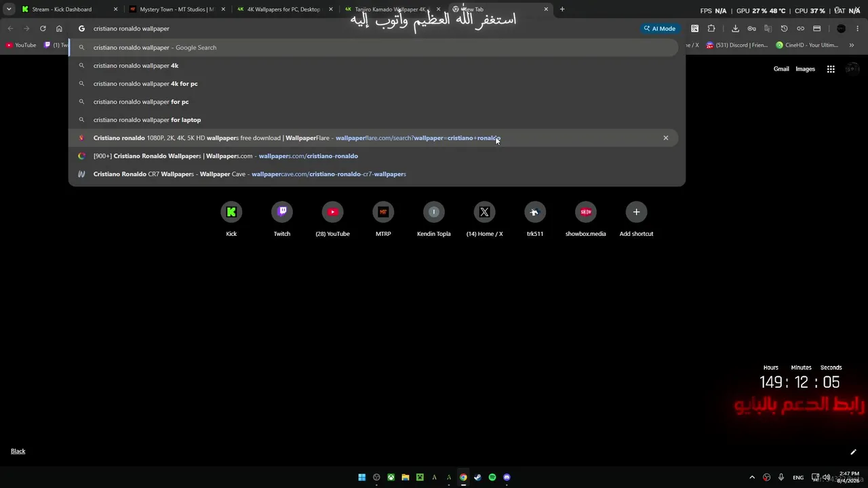Switch to Mystery Town - MT Studios tab
The image size is (868, 488).
pos(176,9)
